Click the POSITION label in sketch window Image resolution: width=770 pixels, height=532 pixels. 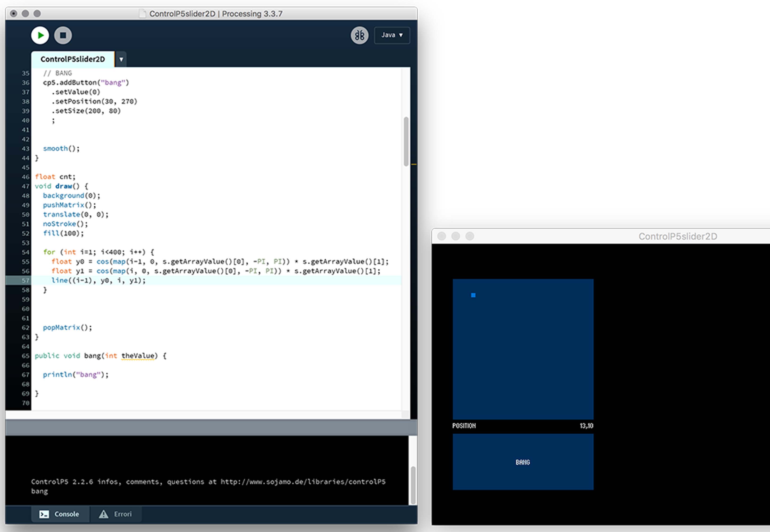(x=464, y=426)
